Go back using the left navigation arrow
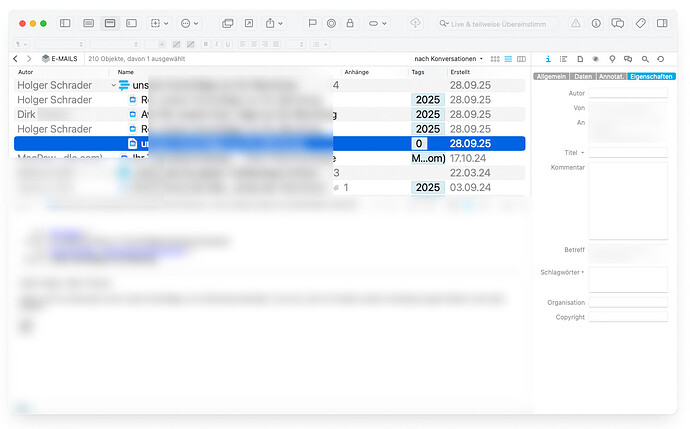690x429 pixels. point(16,59)
